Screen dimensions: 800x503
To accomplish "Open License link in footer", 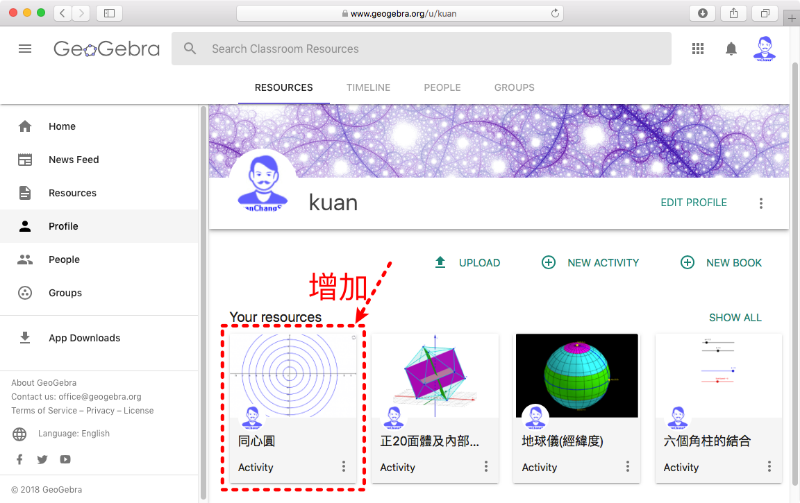I will (x=138, y=411).
